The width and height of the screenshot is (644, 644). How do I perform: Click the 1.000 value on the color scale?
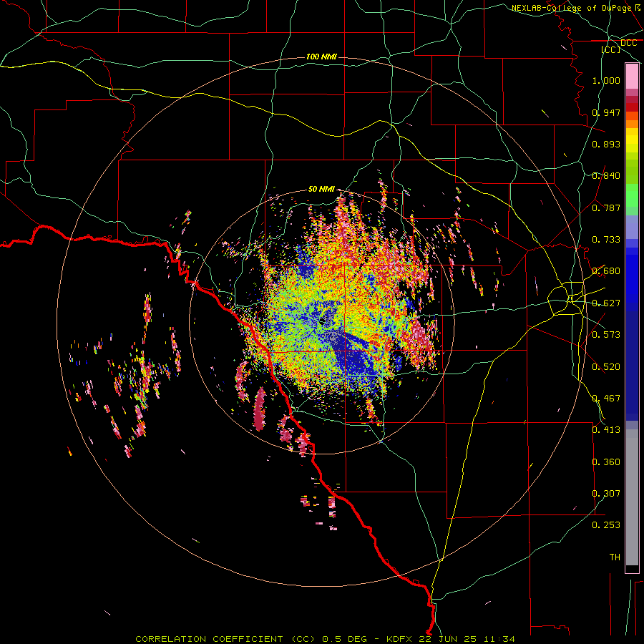pyautogui.click(x=606, y=80)
